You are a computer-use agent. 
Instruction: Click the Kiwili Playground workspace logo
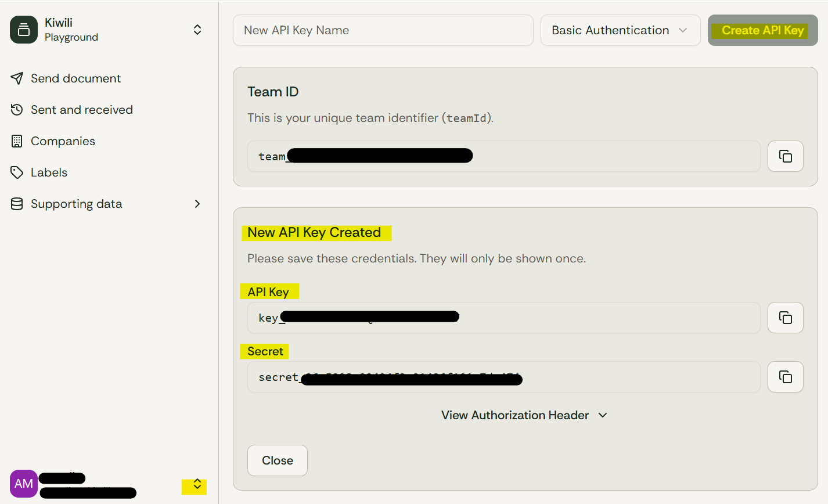[24, 29]
